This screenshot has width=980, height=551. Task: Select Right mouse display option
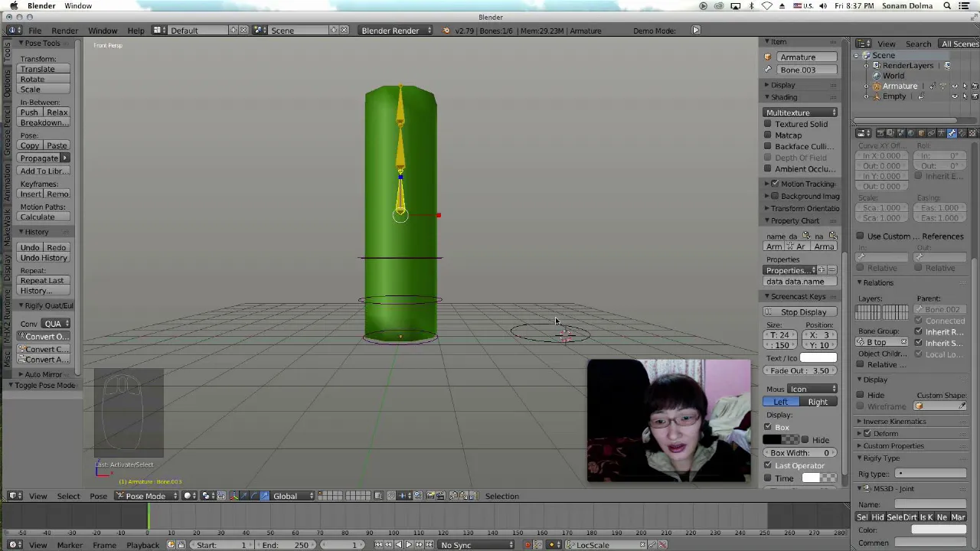pyautogui.click(x=818, y=403)
